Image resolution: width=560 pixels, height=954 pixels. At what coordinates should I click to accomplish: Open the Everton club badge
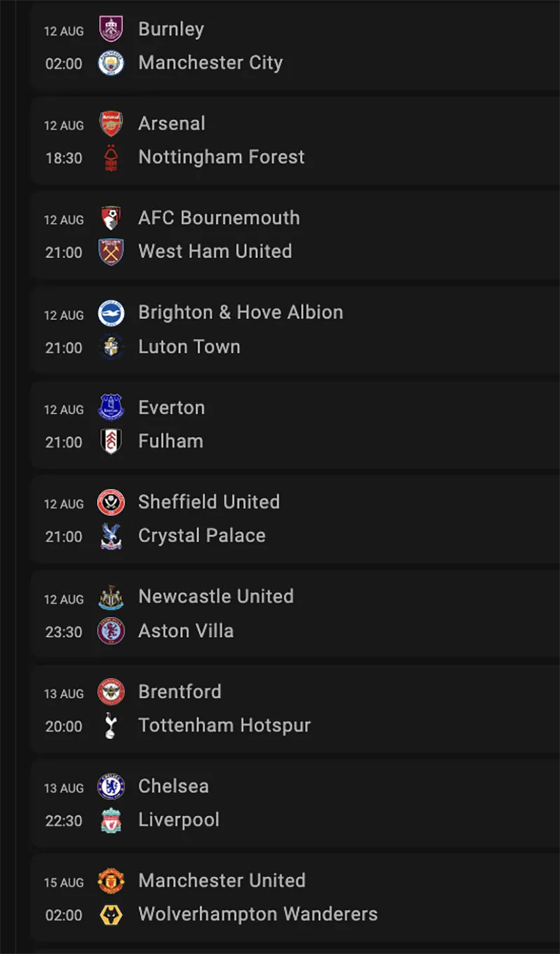click(x=111, y=408)
